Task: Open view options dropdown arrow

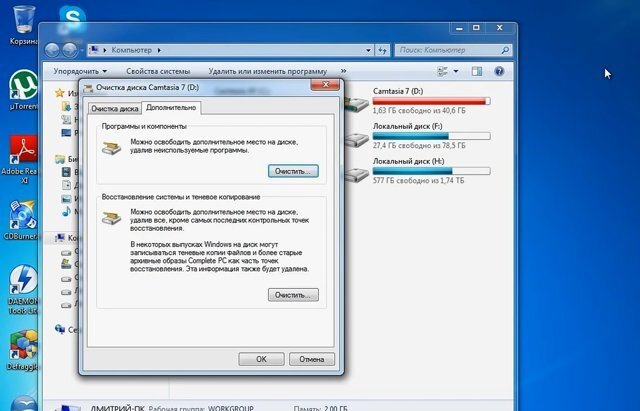Action: coord(456,71)
